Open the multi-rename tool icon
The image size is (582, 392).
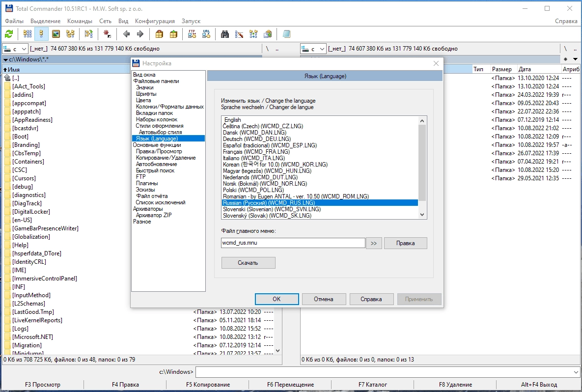coord(239,34)
